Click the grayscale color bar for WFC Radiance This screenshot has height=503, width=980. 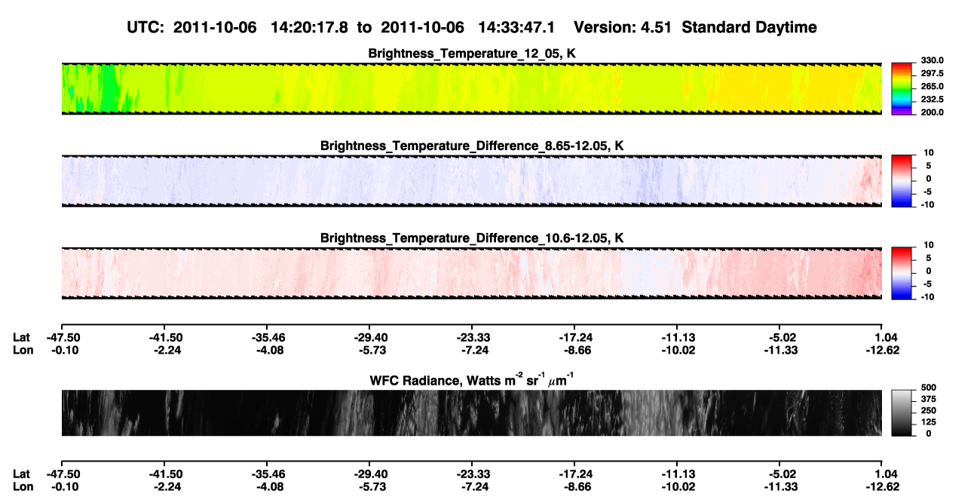tap(902, 413)
